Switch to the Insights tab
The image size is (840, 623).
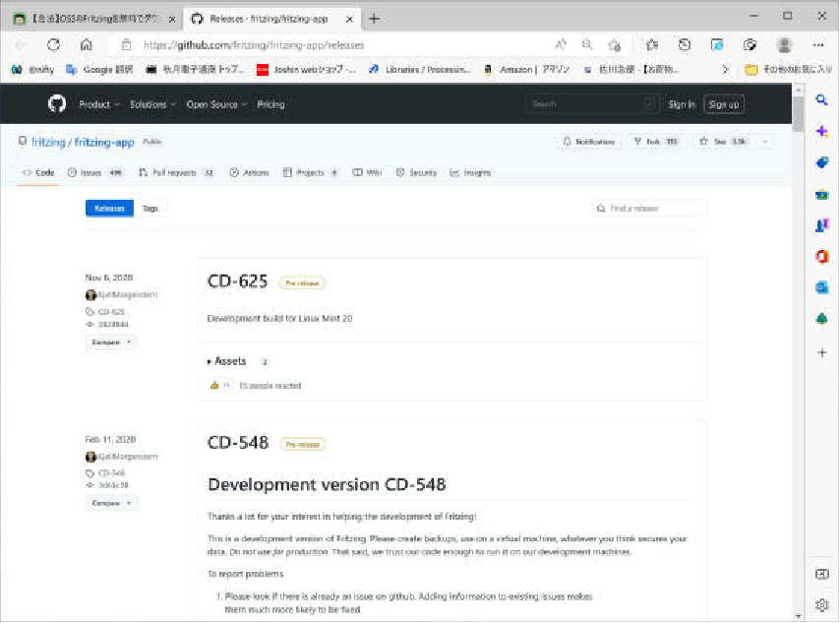pos(470,172)
